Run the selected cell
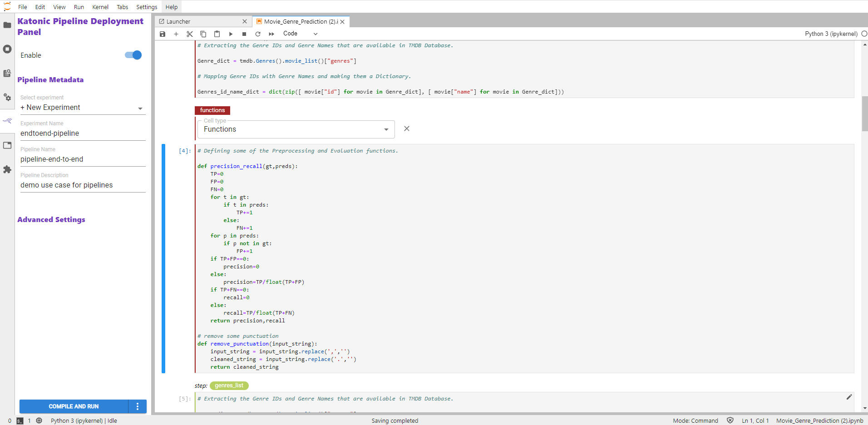The width and height of the screenshot is (868, 425). tap(231, 34)
